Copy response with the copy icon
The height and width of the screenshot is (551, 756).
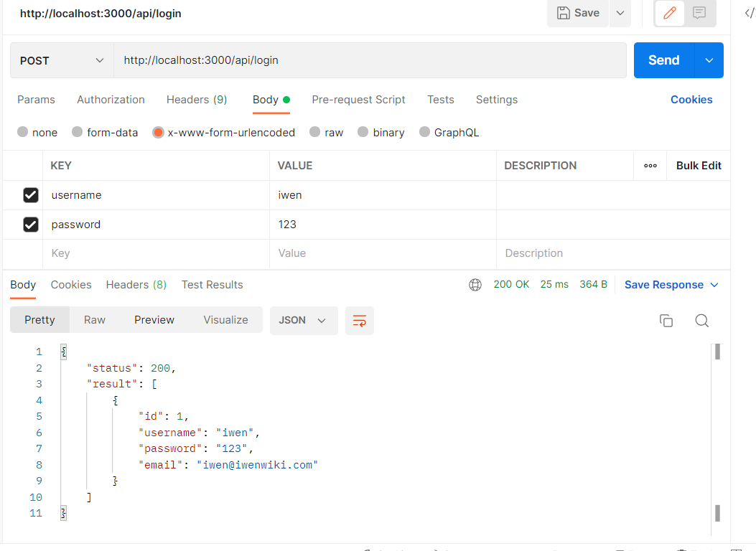[666, 321]
